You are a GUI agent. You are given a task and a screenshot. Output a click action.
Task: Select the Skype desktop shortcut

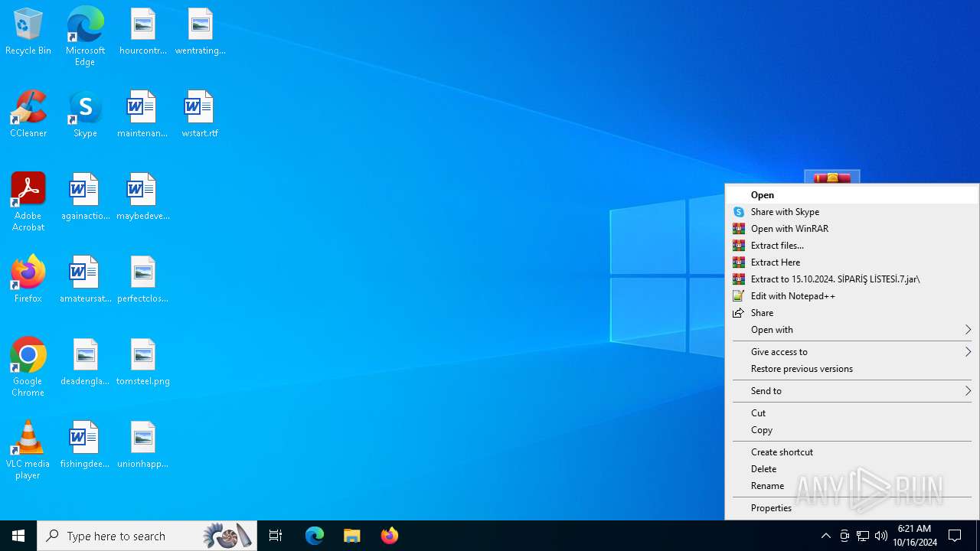(x=85, y=114)
